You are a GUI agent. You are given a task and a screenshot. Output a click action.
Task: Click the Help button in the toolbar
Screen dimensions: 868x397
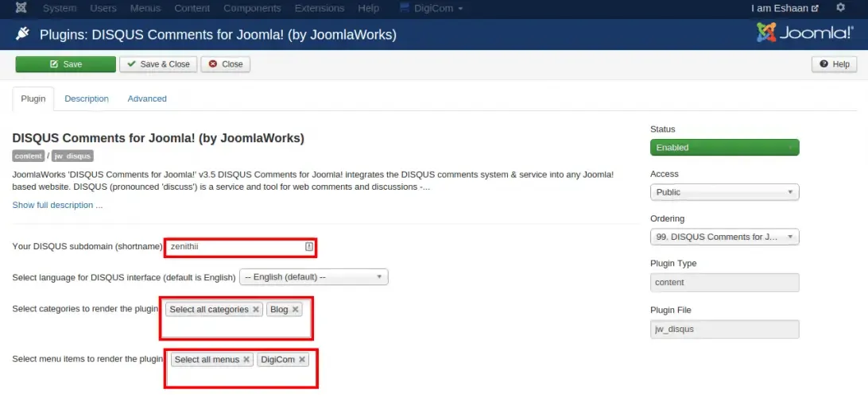click(835, 64)
